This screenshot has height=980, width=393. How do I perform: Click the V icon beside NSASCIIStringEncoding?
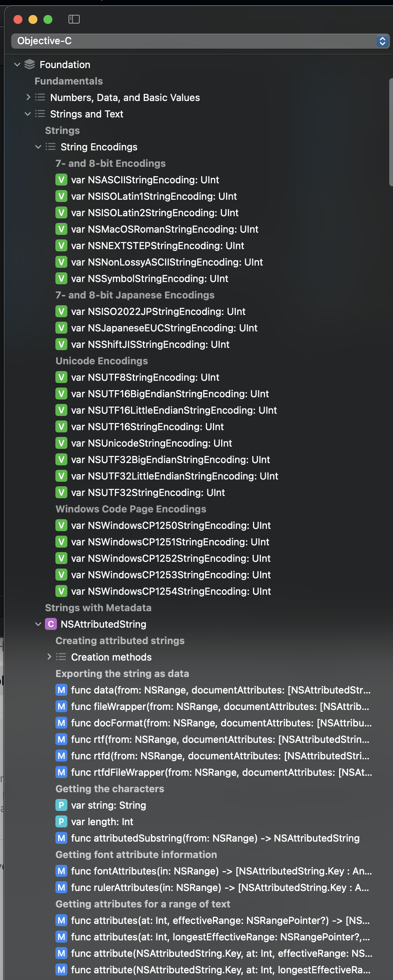pos(61,180)
